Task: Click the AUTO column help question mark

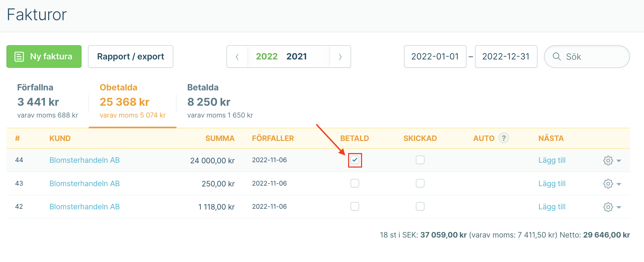Action: pos(504,138)
